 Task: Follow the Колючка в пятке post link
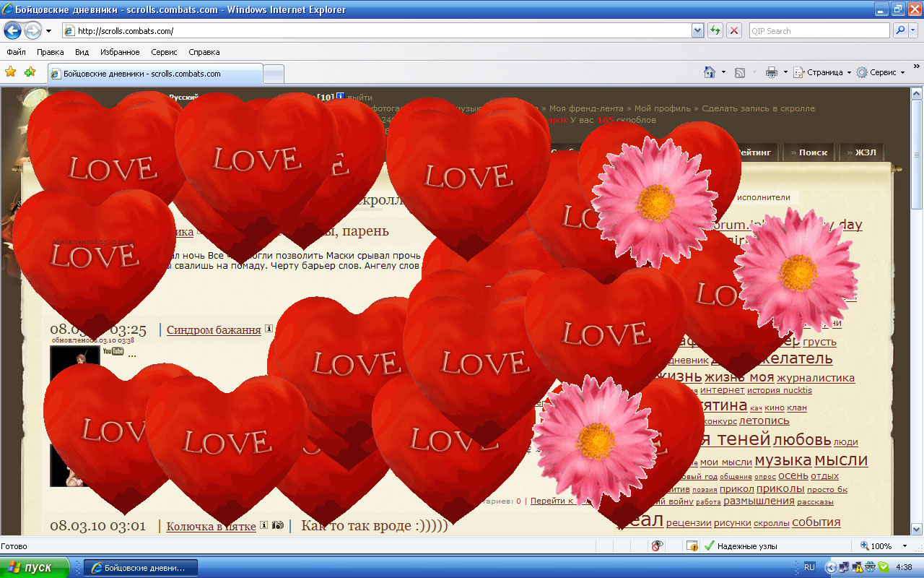(x=211, y=527)
